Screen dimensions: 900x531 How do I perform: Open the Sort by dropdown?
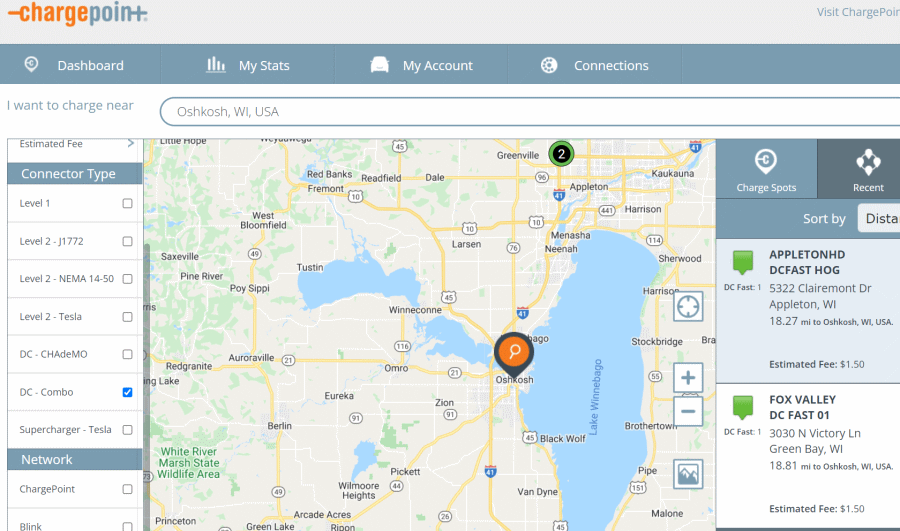[x=879, y=218]
